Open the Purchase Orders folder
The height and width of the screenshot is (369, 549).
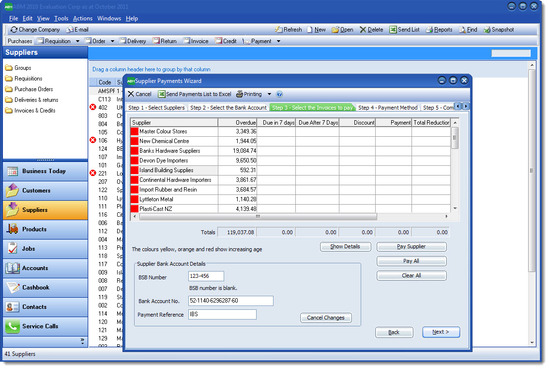pyautogui.click(x=29, y=89)
